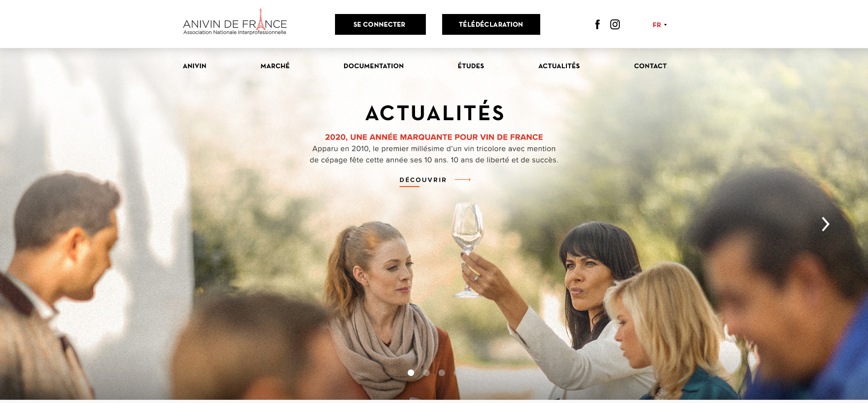868x403 pixels.
Task: Expand the FR language dropdown
Action: click(x=660, y=25)
